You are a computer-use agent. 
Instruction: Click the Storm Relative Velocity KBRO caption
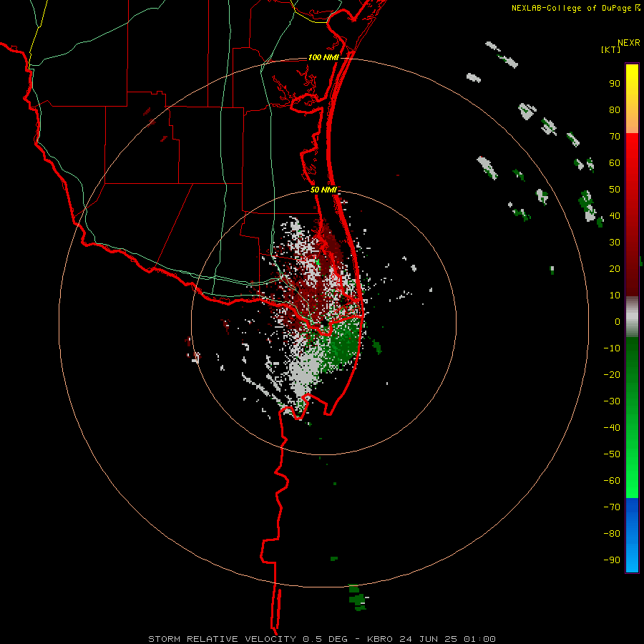coord(322,639)
